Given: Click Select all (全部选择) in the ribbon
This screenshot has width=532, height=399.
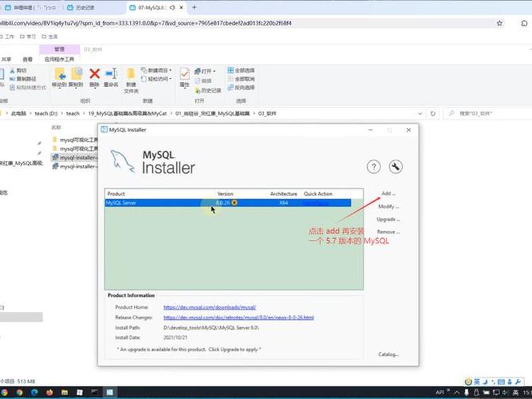Looking at the screenshot, I should (x=241, y=70).
